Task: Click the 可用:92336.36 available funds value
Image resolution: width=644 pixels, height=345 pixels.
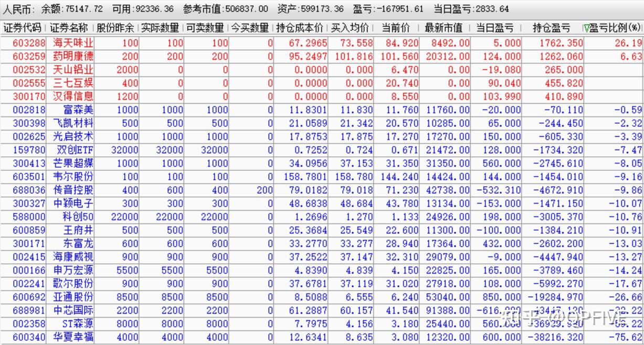Action: tap(143, 9)
